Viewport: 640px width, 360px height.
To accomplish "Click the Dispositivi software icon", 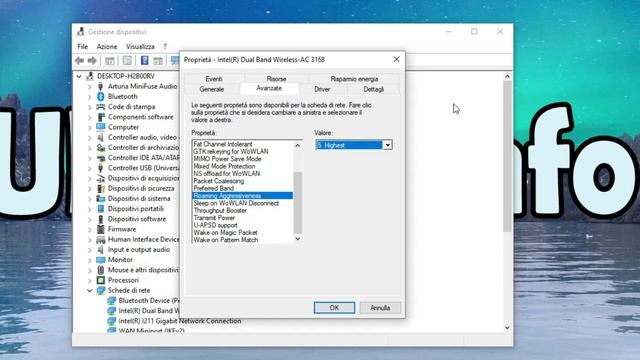I will [x=100, y=219].
